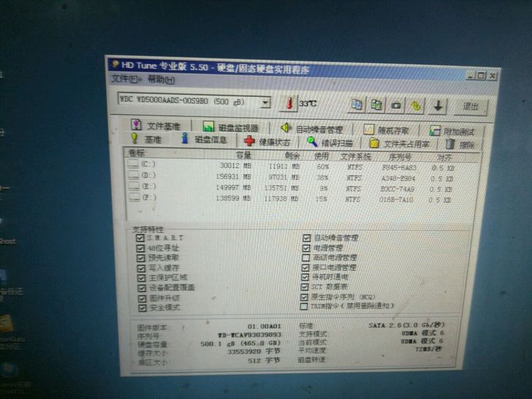Toggle the 待机时通电 checkbox
Viewport: 532px width, 399px height.
[x=305, y=277]
